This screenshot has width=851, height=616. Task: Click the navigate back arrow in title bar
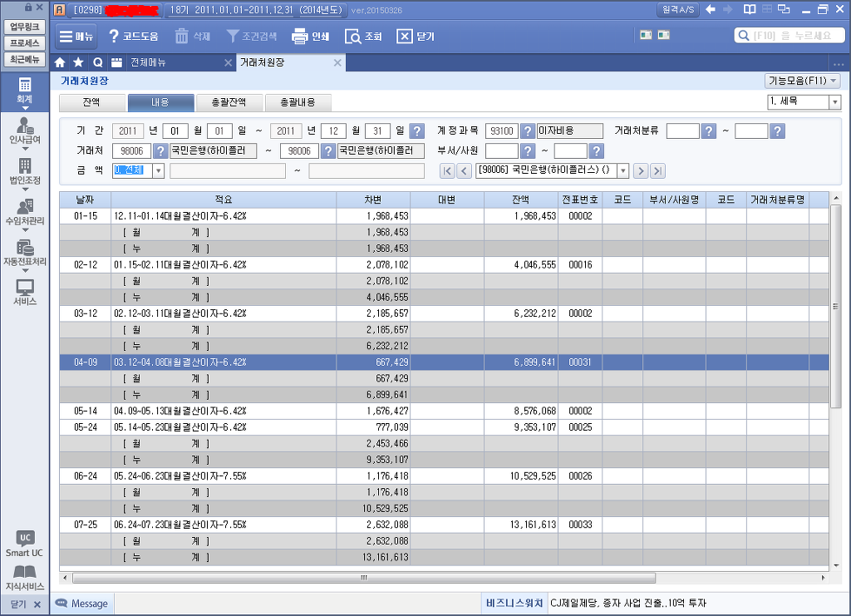coord(711,9)
